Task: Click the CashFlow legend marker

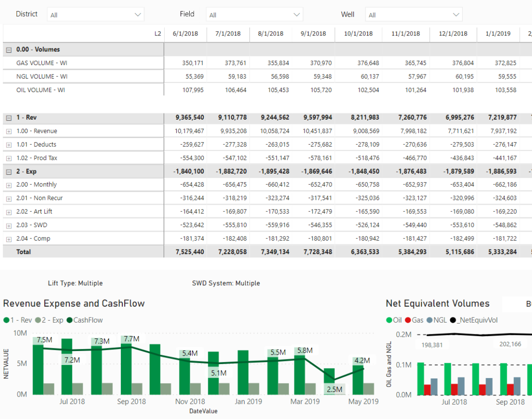Action: click(x=69, y=320)
